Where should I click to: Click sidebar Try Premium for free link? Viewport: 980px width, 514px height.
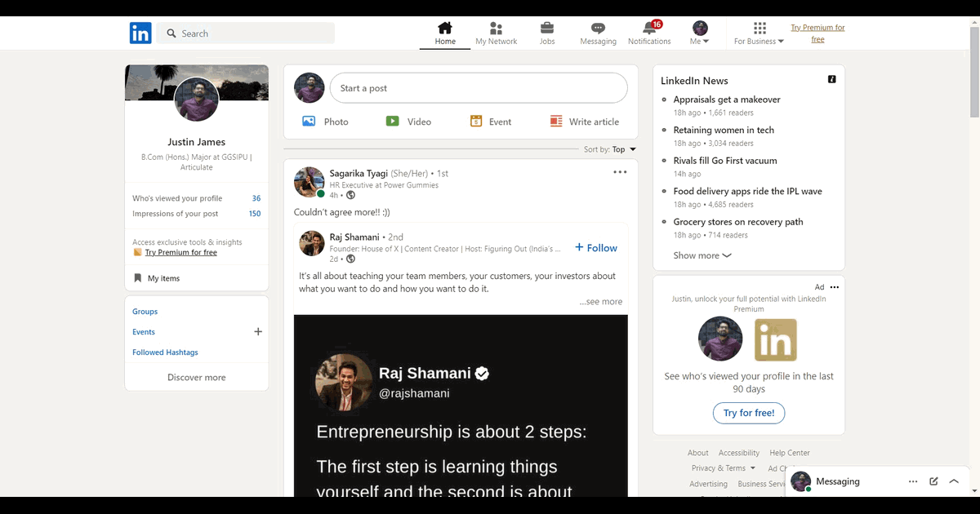click(181, 253)
